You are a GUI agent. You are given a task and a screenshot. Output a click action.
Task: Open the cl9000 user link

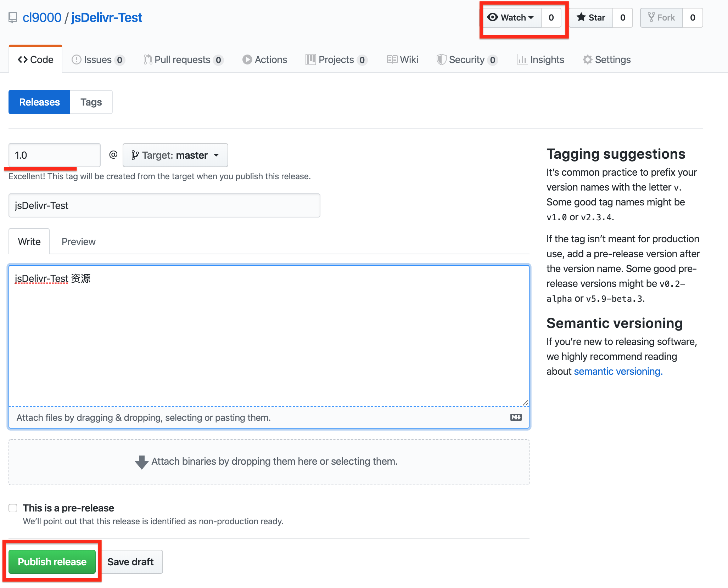[x=42, y=17]
